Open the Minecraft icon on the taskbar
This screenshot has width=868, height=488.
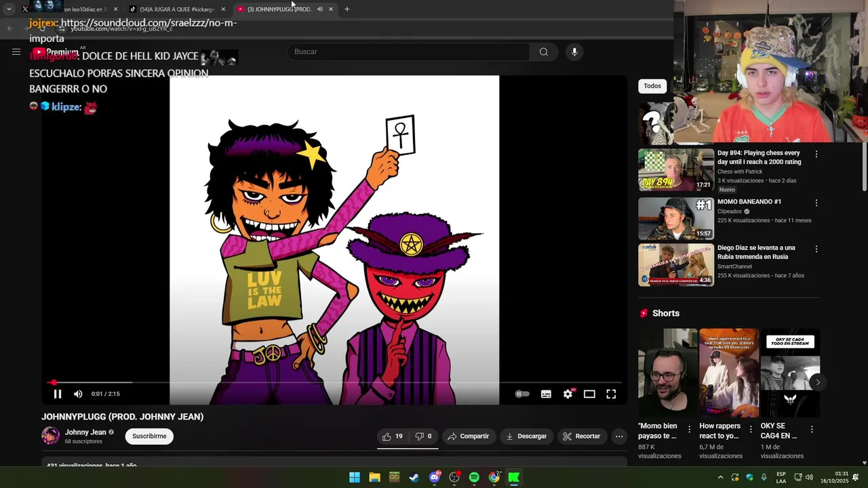(x=395, y=477)
